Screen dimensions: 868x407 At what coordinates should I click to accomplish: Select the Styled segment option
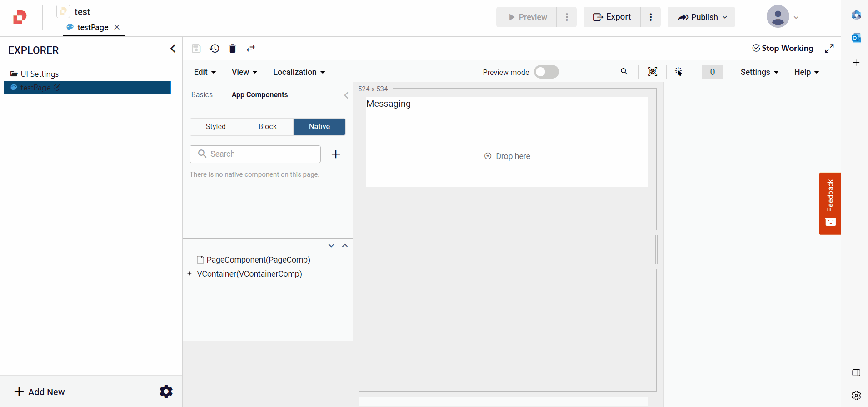215,127
